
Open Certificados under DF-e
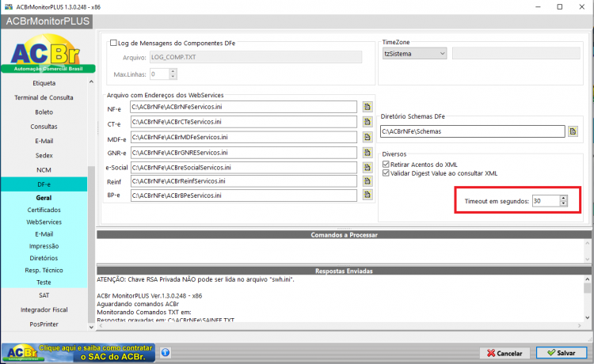coord(44,210)
